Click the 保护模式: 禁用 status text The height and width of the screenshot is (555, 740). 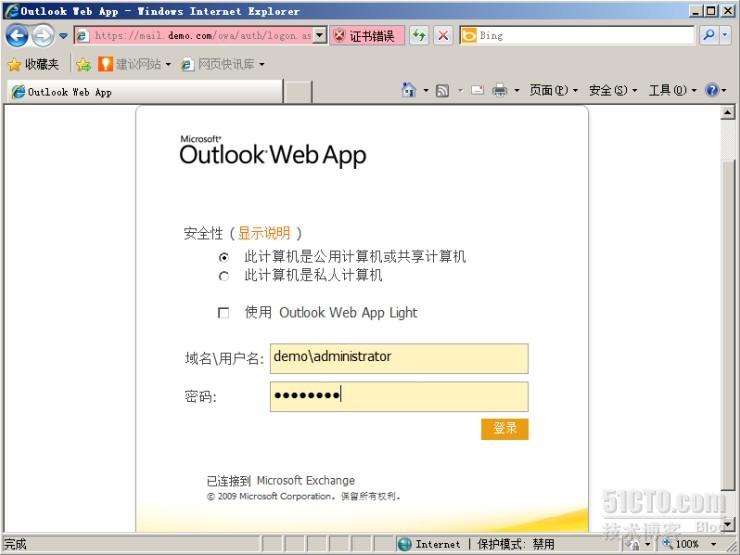[515, 544]
